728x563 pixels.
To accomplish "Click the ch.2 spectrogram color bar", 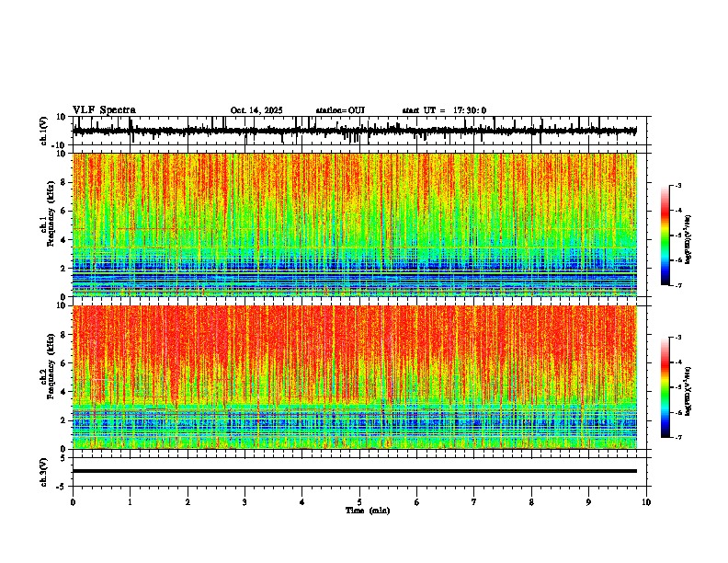I will click(665, 387).
